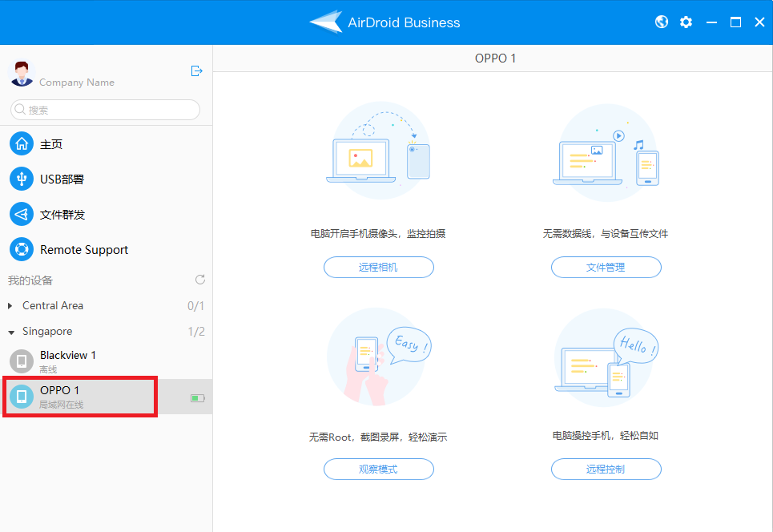Click the AirDroid paper plane logo
773x532 pixels.
tap(326, 22)
